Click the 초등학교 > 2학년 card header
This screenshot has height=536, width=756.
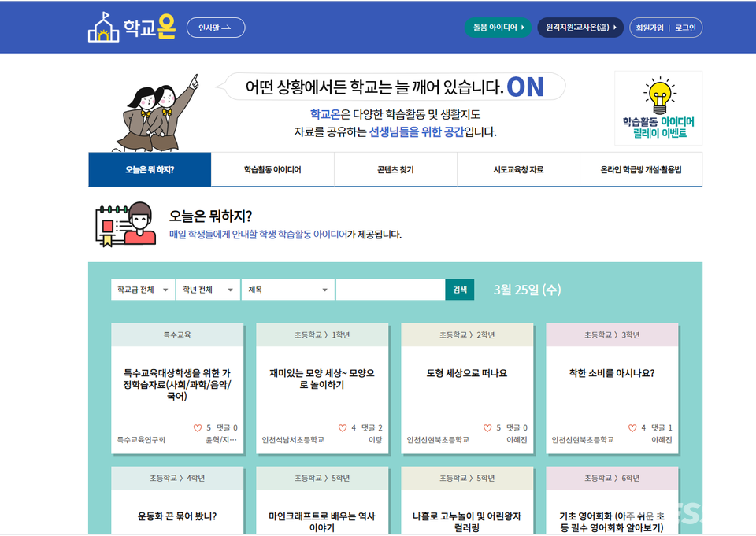point(467,335)
